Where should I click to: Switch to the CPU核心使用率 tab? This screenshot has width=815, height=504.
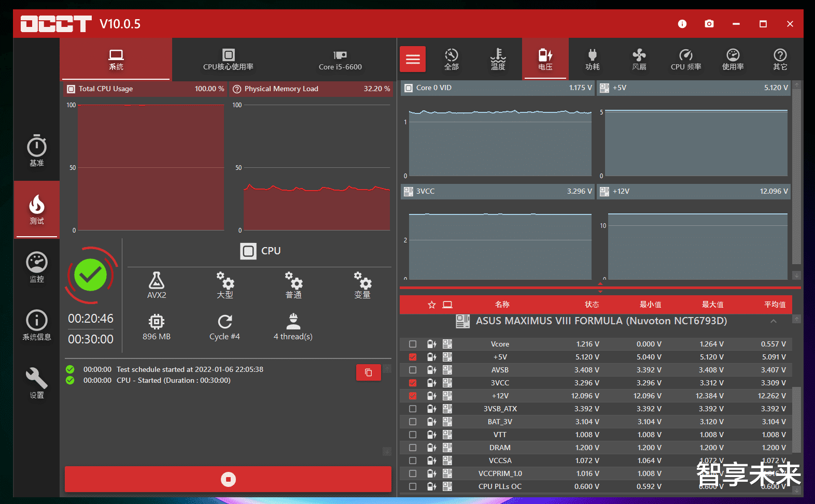point(228,59)
